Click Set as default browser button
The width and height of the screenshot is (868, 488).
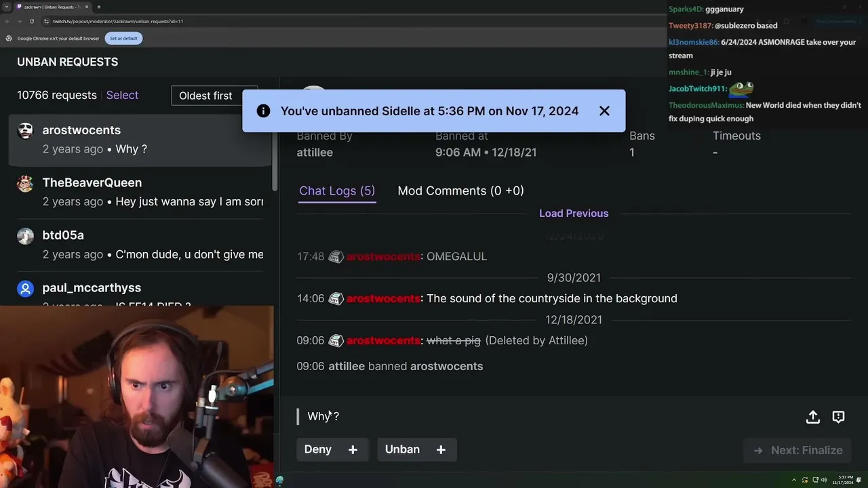123,38
